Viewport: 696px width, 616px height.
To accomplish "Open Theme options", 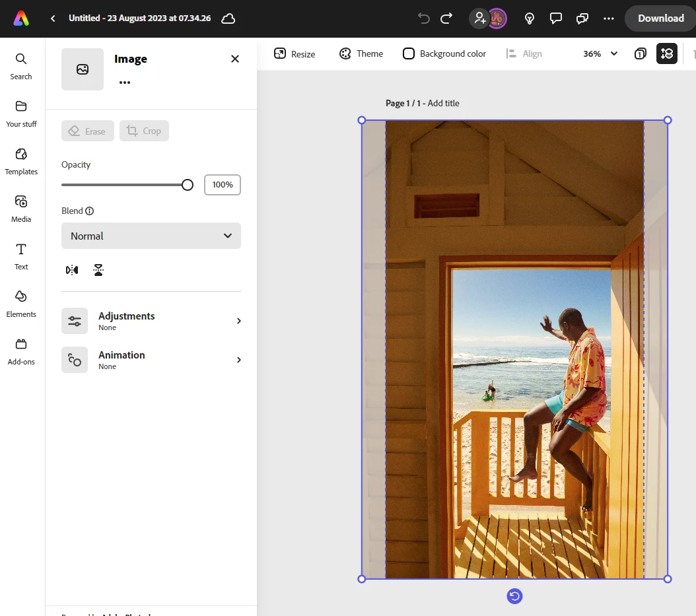I will (361, 53).
